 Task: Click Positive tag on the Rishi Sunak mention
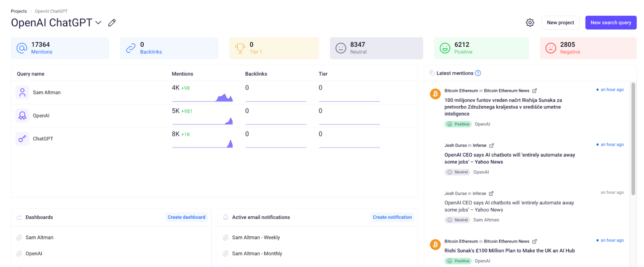coord(458,261)
